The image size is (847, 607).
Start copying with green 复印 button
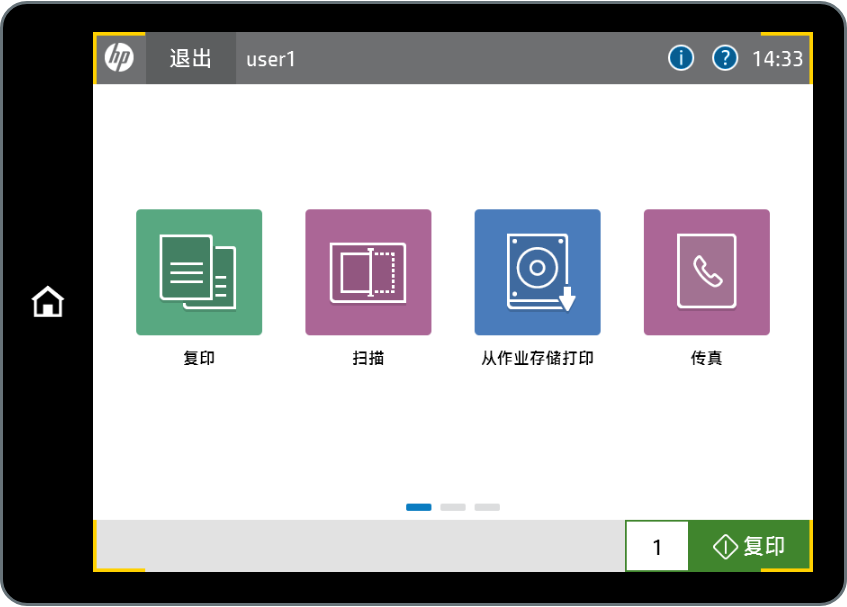750,546
